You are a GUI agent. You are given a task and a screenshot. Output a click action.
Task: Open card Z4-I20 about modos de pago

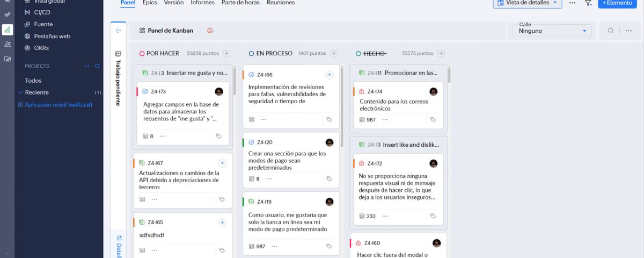[290, 157]
